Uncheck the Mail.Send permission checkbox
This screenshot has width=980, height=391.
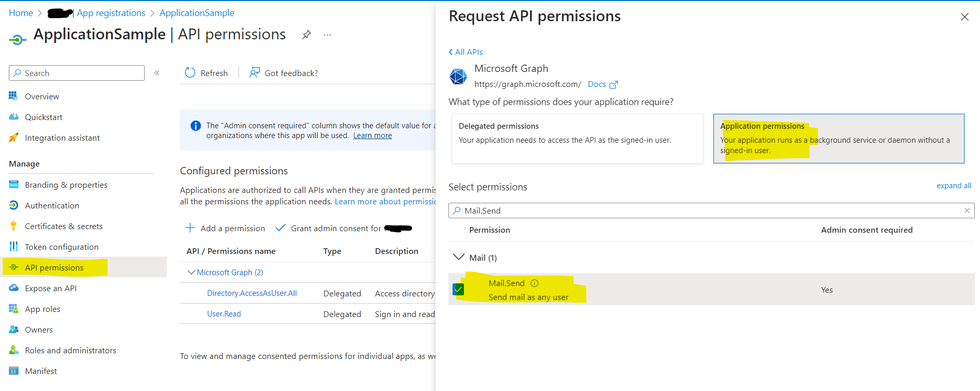pyautogui.click(x=458, y=289)
